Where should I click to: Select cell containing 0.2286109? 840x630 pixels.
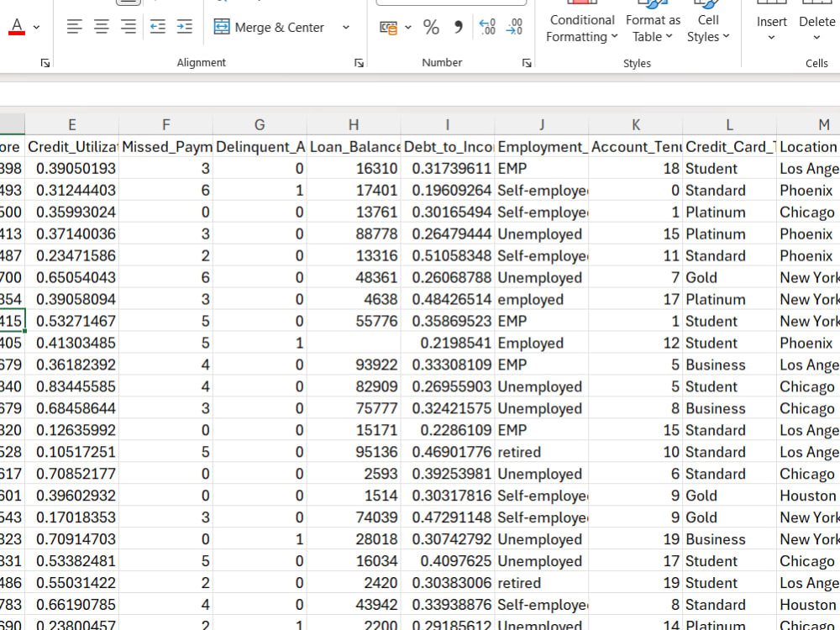(x=448, y=430)
